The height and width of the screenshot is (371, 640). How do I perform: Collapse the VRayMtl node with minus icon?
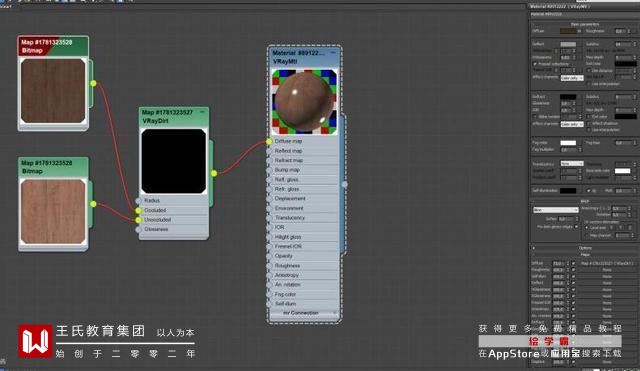[x=333, y=53]
